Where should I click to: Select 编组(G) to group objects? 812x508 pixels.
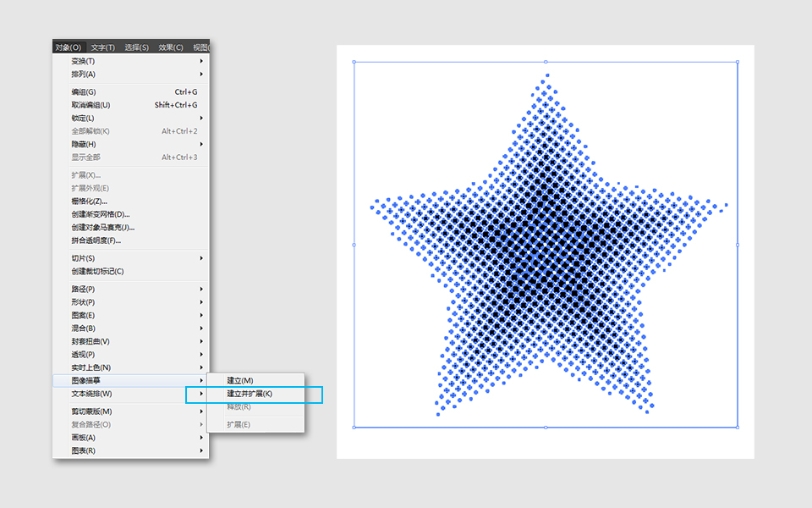click(84, 91)
